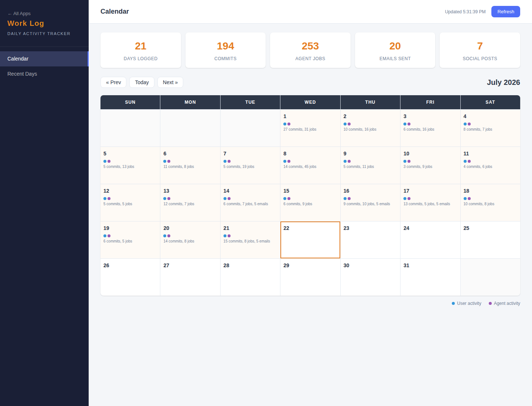
Task: Jump to Today in calendar
Action: click(x=142, y=82)
